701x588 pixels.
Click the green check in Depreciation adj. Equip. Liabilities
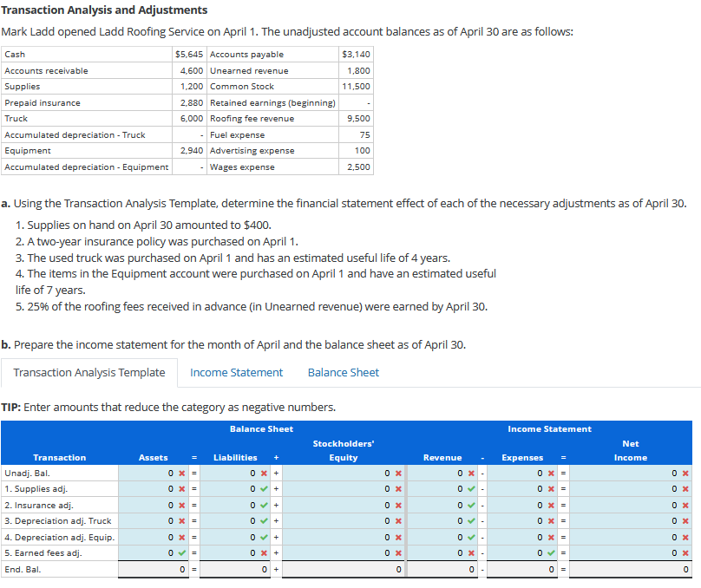(x=265, y=537)
